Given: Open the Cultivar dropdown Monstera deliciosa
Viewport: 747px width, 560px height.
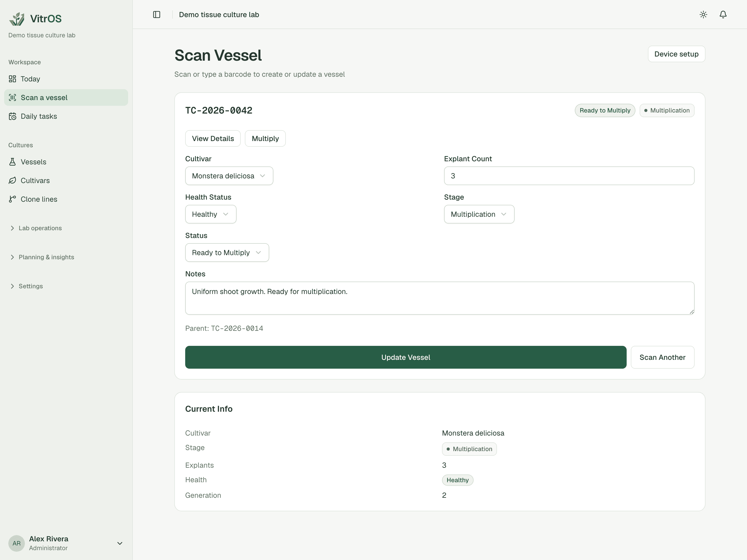Looking at the screenshot, I should pos(229,176).
